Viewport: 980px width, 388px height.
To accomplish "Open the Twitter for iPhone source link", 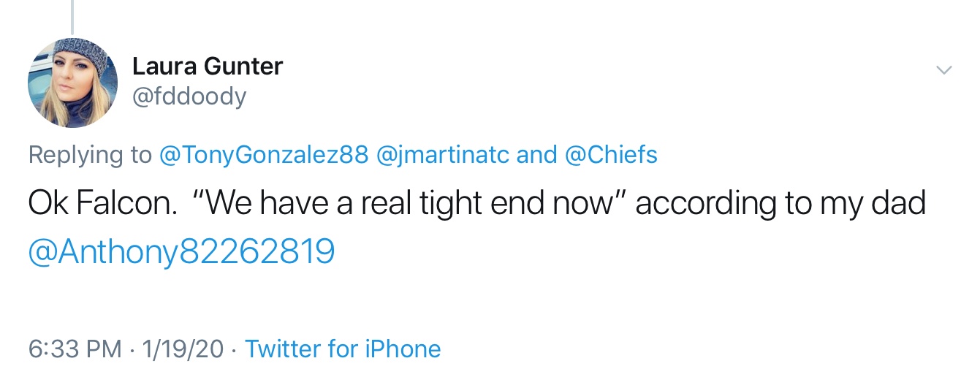I will pyautogui.click(x=343, y=349).
